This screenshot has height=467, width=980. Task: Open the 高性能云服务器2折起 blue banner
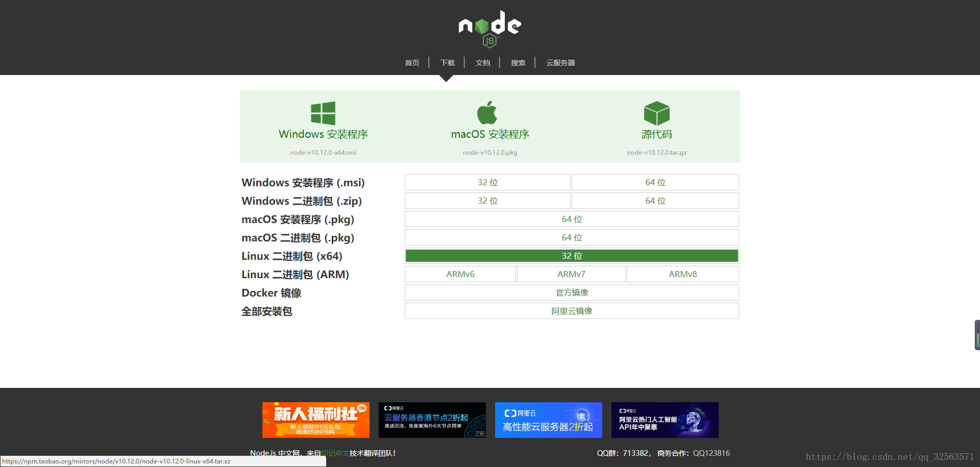pyautogui.click(x=549, y=420)
